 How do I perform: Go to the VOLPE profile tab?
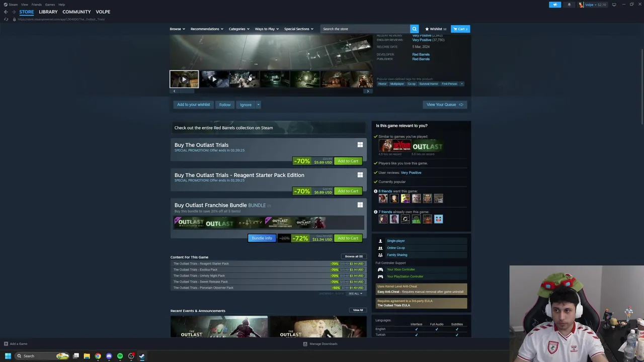tap(103, 12)
